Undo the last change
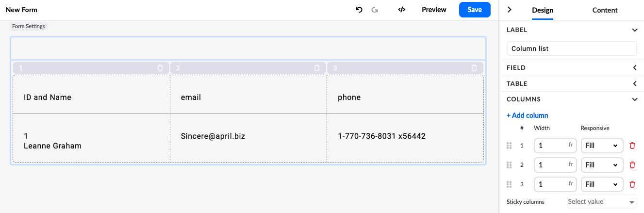This screenshot has width=644, height=213. (x=359, y=10)
